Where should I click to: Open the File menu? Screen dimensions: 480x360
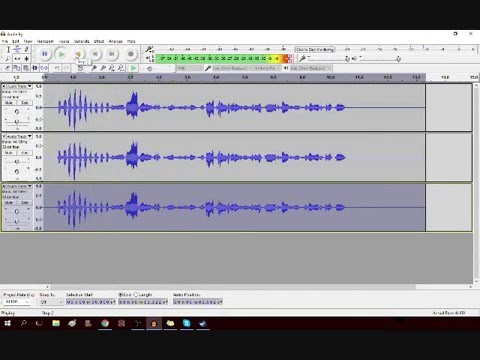tap(5, 41)
